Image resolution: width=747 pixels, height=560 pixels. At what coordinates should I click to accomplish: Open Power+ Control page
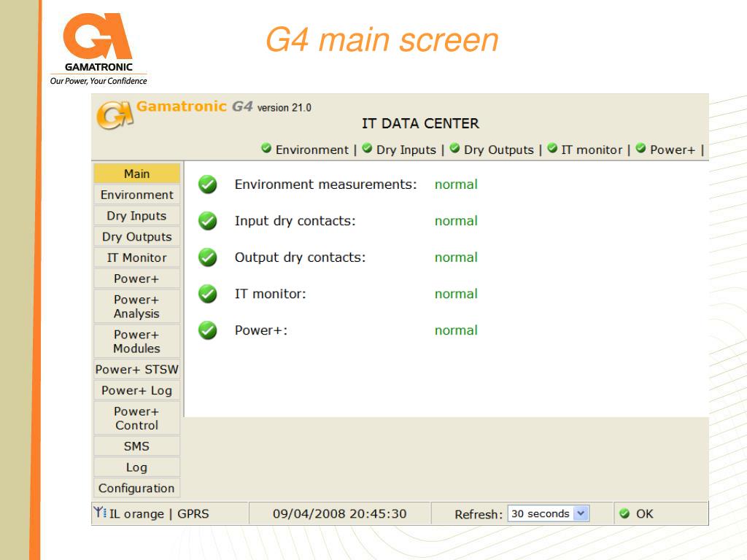click(x=136, y=418)
